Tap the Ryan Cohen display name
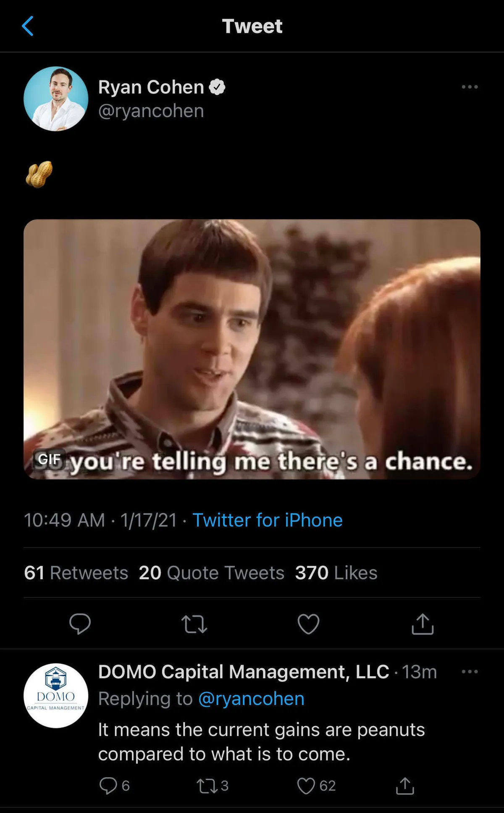Viewport: 504px width, 813px height. 151,87
